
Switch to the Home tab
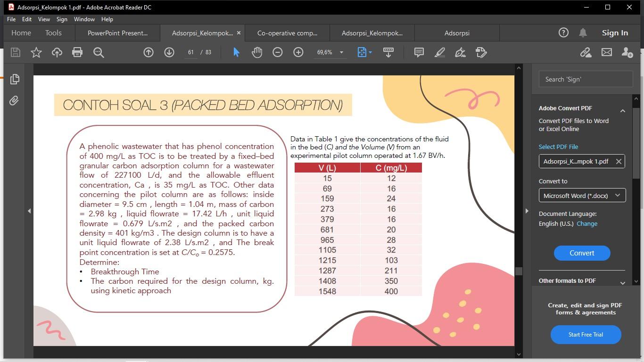coord(21,33)
